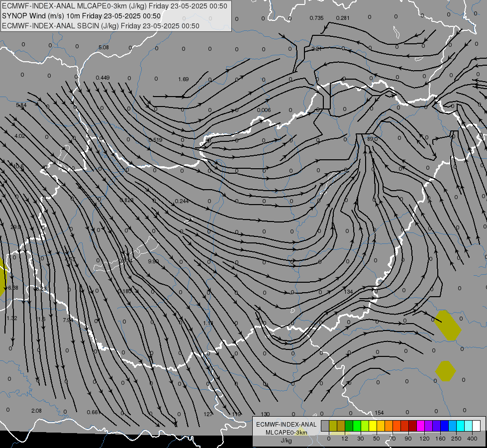Click the map value 1.69

[x=184, y=79]
